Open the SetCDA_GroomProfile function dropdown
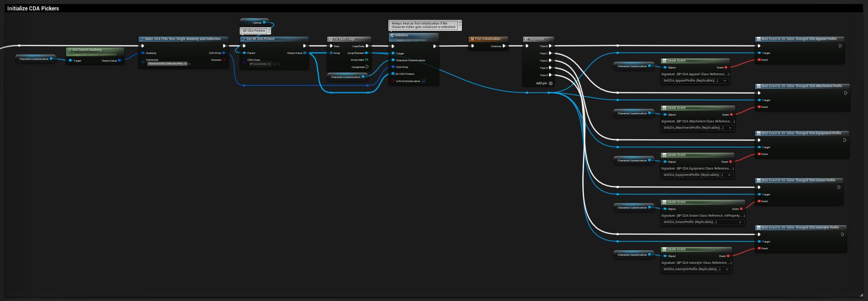The image size is (868, 301). click(740, 222)
